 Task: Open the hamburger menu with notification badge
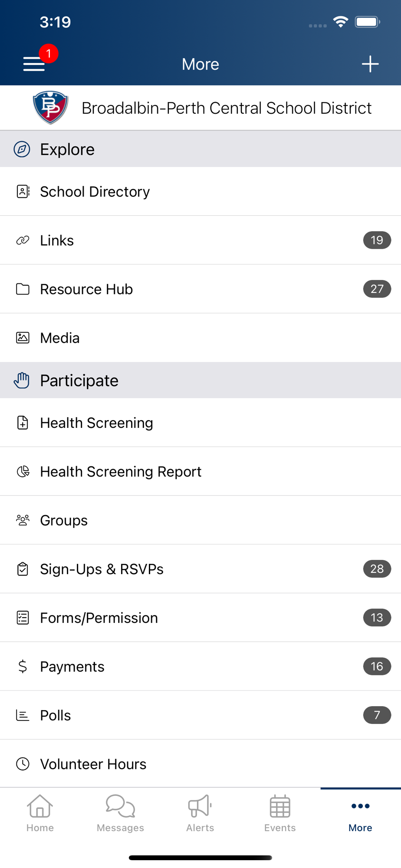34,64
